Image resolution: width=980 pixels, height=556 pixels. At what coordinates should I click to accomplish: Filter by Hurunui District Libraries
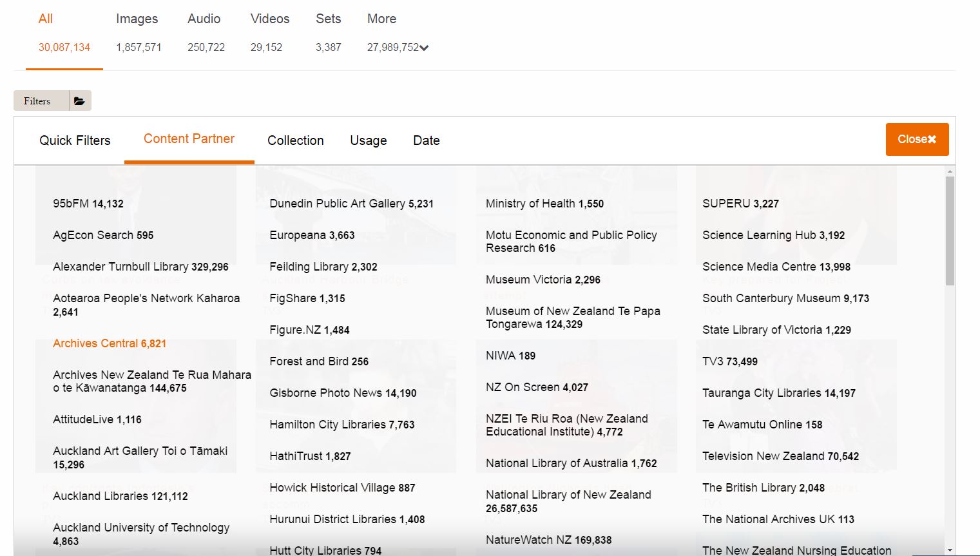347,519
